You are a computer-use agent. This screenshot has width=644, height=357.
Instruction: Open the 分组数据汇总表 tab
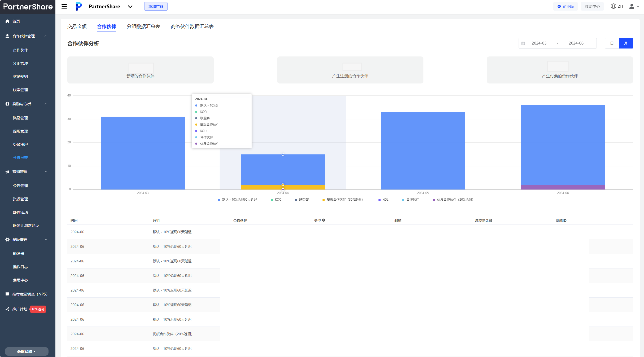143,27
